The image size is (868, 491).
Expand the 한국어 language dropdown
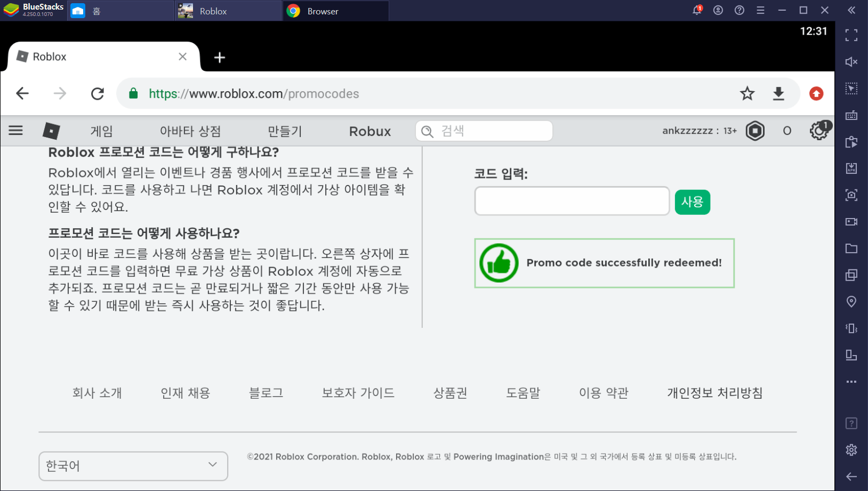133,466
